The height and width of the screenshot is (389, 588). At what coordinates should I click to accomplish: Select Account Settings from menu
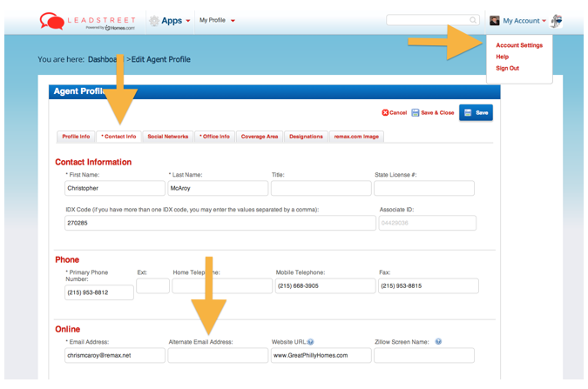click(518, 45)
